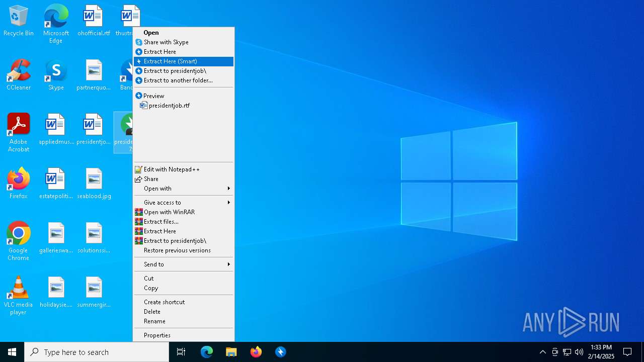Select the CCleaner desktop shortcut
This screenshot has width=644, height=362.
19,75
